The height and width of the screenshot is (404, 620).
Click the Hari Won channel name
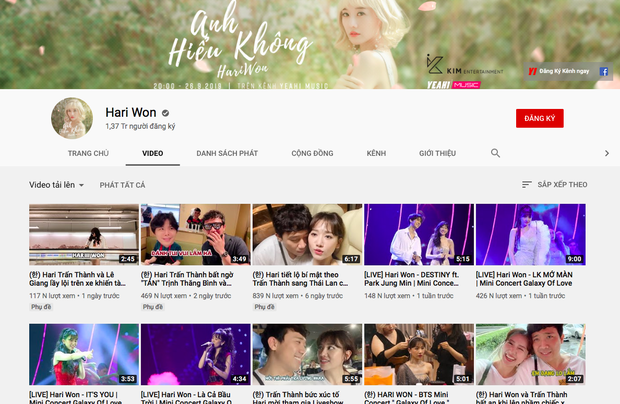[131, 113]
